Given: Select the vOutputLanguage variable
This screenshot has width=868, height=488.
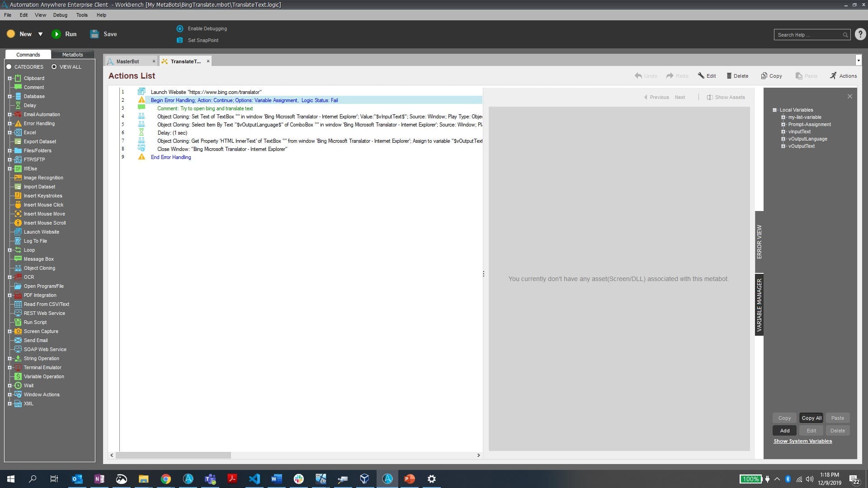Looking at the screenshot, I should [x=807, y=139].
